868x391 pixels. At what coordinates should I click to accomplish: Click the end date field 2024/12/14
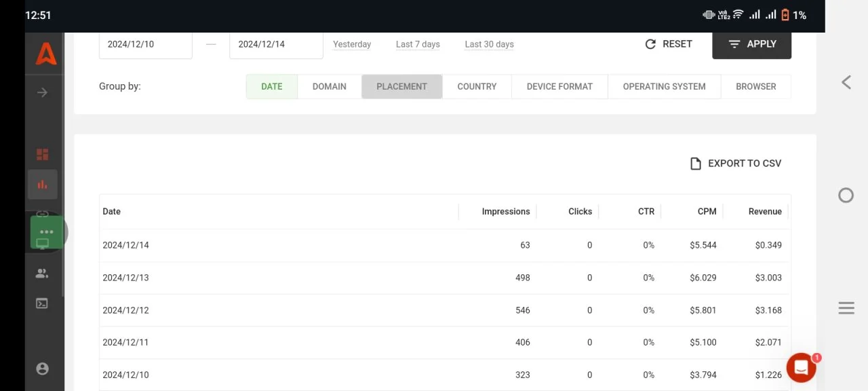[276, 45]
